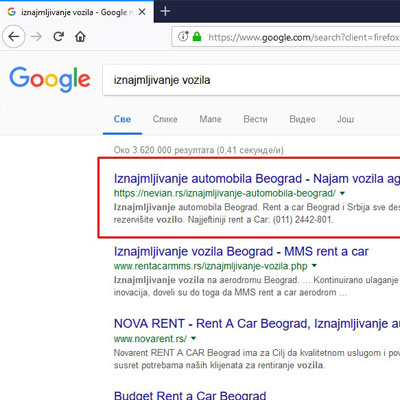400x400 pixels.
Task: Click the snippet mentioning na aerodromu Beograd
Action: [x=256, y=286]
